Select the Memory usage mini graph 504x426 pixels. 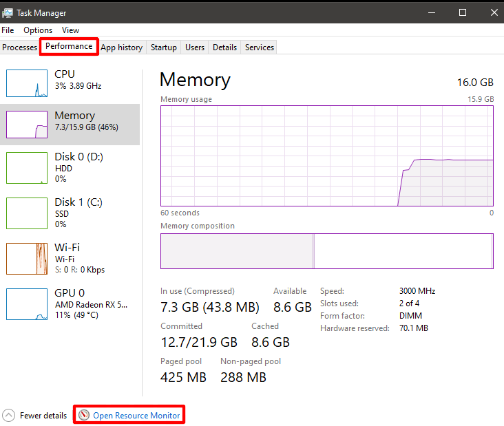[x=27, y=125]
